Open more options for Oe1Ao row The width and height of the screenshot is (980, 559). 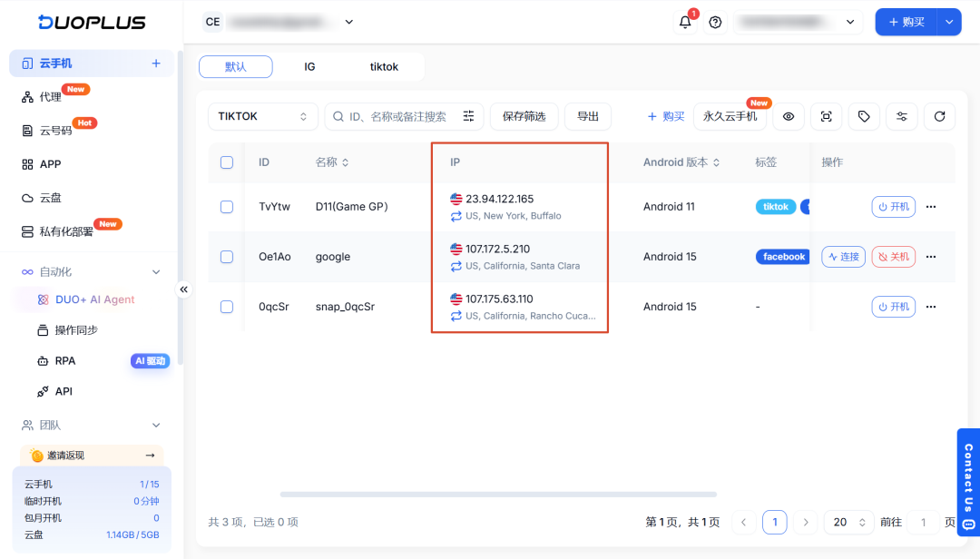pyautogui.click(x=931, y=257)
